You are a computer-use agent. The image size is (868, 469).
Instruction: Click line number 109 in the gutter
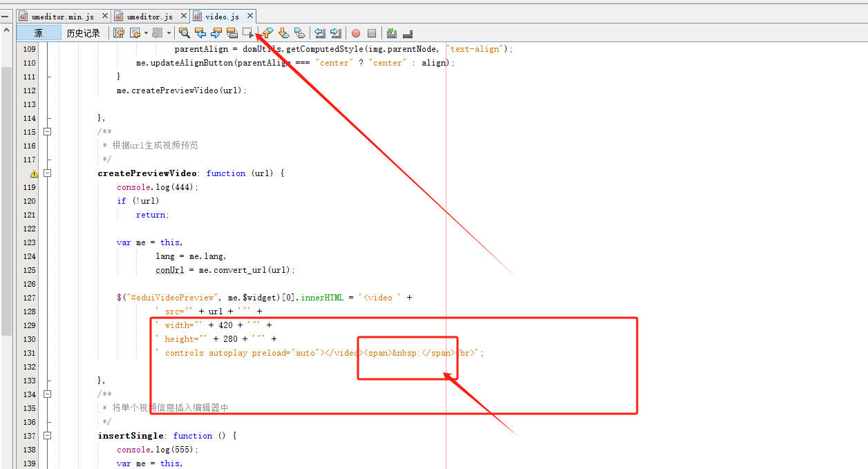[29, 49]
